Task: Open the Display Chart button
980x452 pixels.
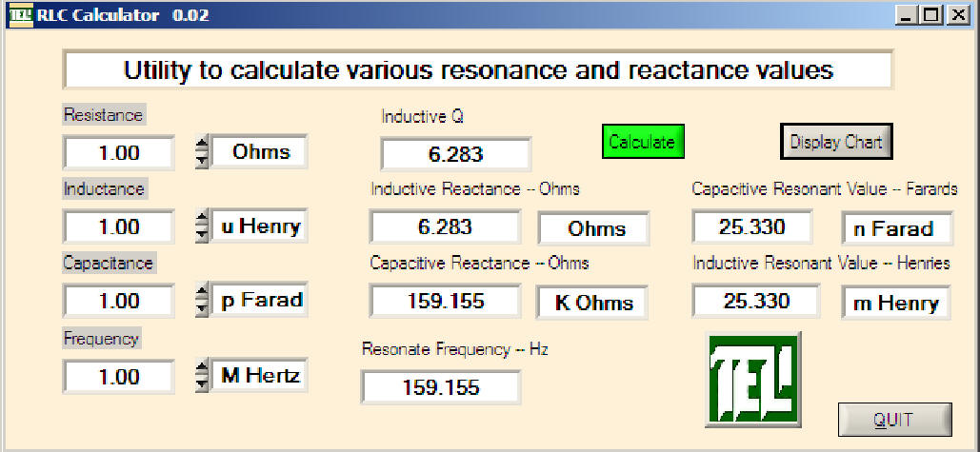Action: [x=836, y=143]
